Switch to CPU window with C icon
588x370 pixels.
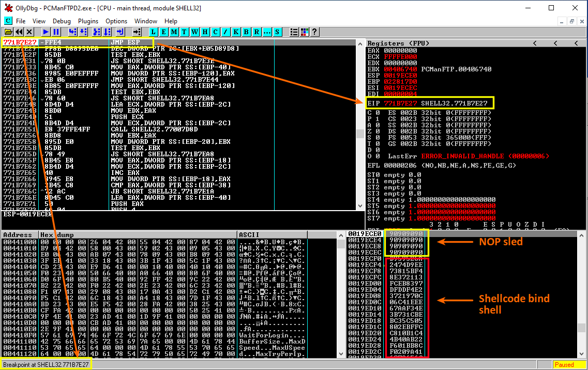[x=215, y=32]
